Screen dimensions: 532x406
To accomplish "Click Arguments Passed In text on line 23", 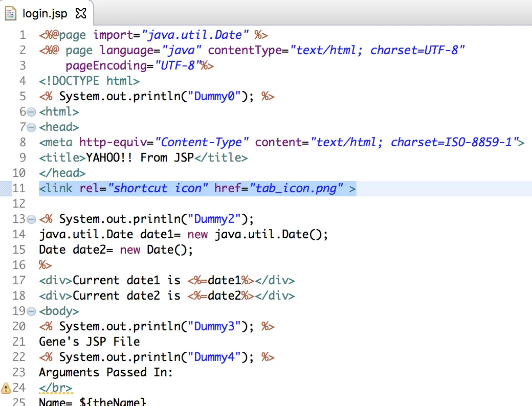I will click(106, 372).
